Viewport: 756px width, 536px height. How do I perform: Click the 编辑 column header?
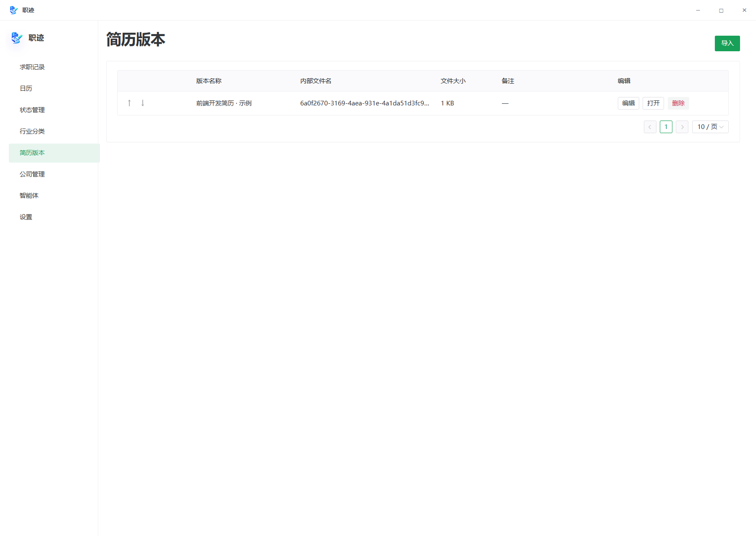[x=624, y=81]
